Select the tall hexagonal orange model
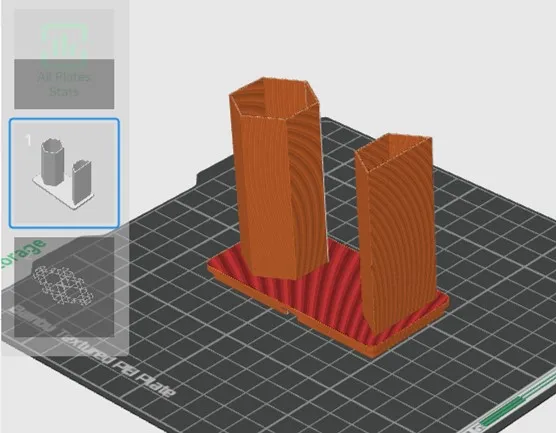This screenshot has height=433, width=556. (278, 177)
